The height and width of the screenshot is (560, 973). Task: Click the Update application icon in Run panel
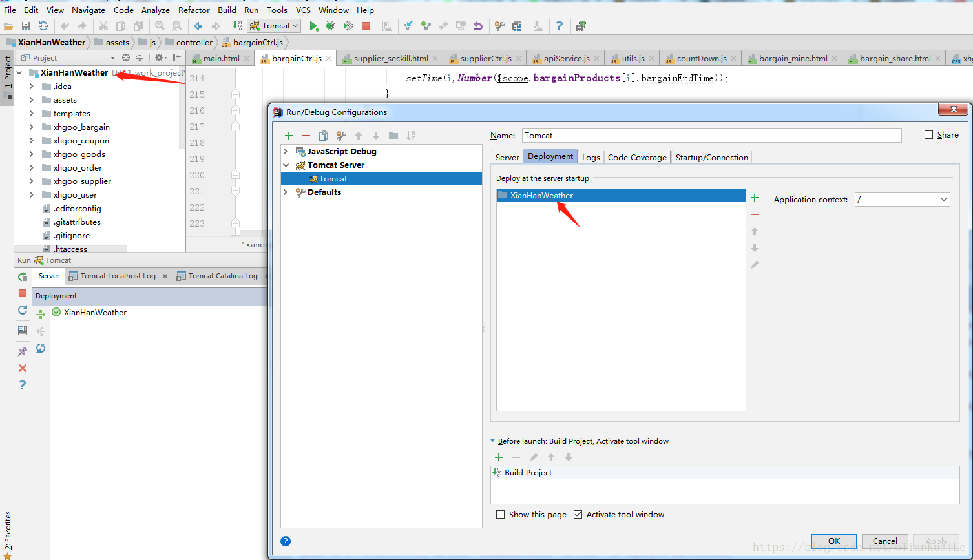click(x=23, y=310)
